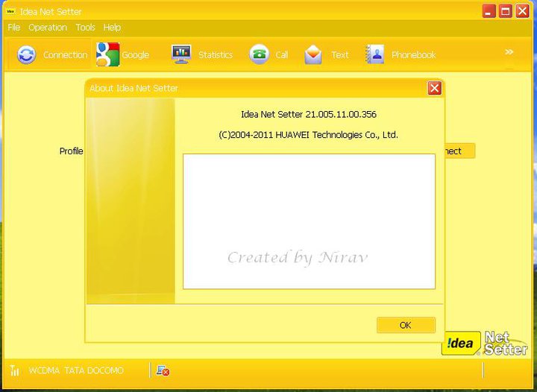Click the disconnected network status icon
This screenshot has height=392, width=537.
[163, 370]
